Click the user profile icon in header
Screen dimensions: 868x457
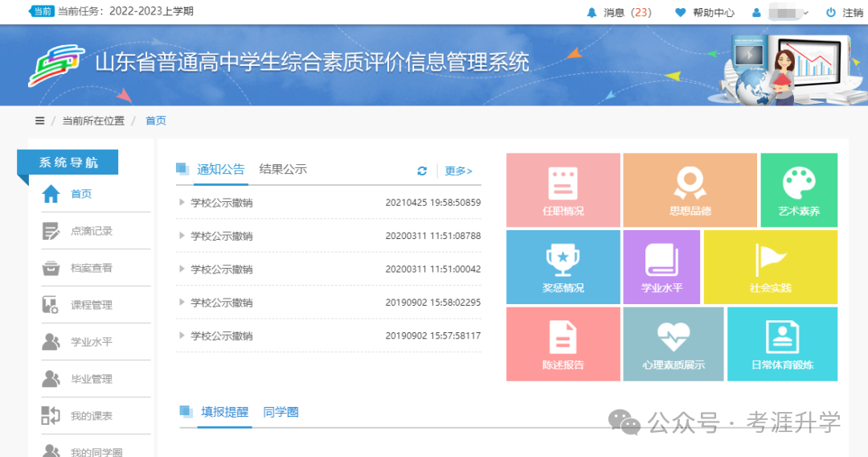756,12
